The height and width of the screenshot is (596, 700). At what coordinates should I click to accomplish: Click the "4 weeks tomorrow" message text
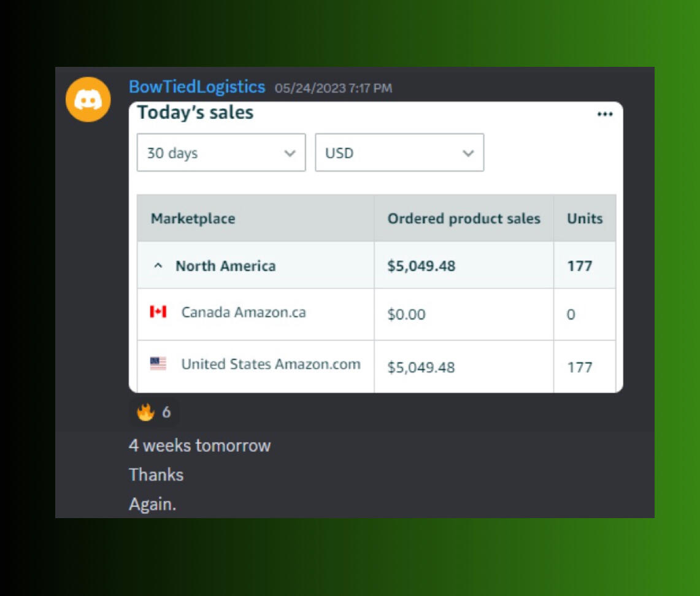199,445
